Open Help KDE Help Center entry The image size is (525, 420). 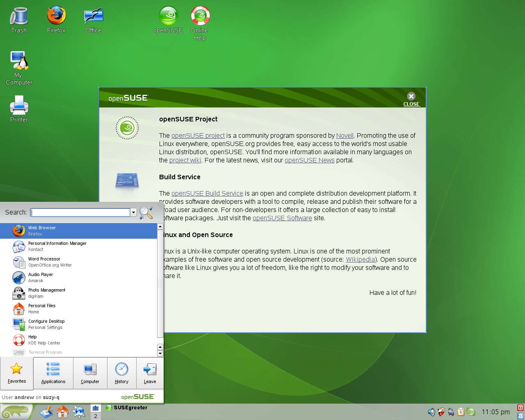[x=78, y=340]
